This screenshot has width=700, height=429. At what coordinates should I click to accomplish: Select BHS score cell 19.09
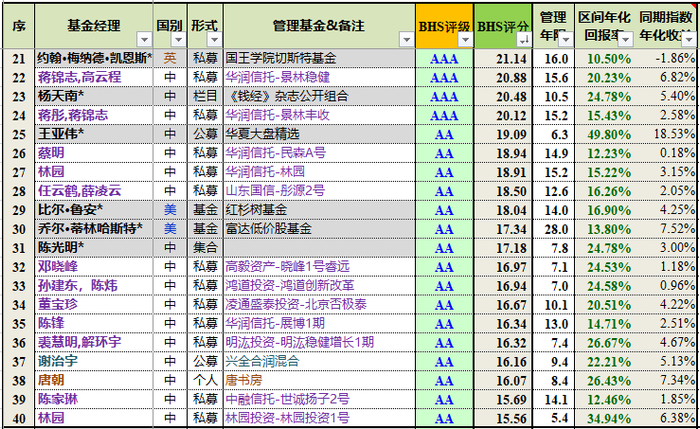pos(503,134)
